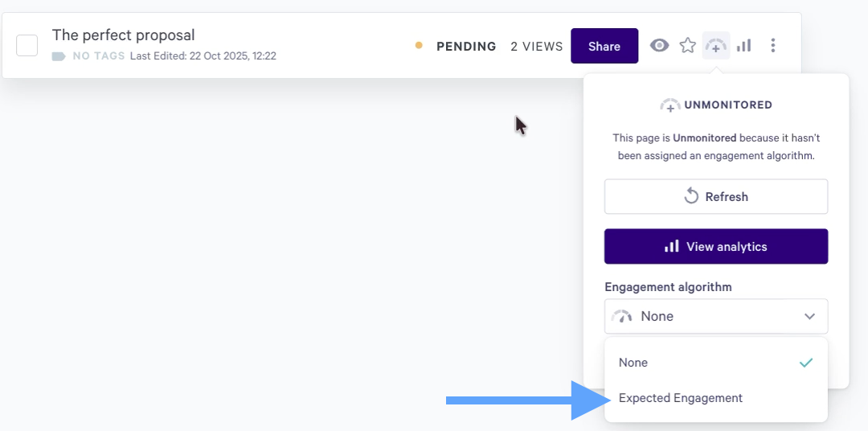This screenshot has height=431, width=868.
Task: Select the None option with checkmark
Action: pos(716,363)
